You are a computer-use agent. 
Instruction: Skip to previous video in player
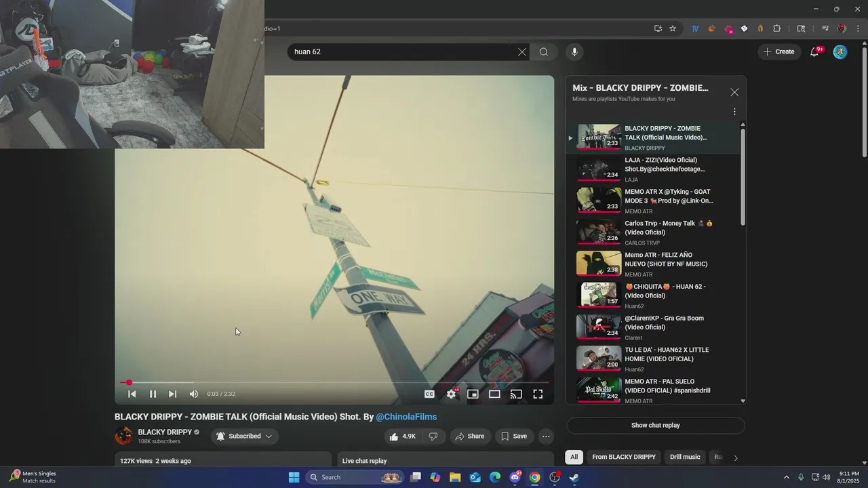[132, 394]
